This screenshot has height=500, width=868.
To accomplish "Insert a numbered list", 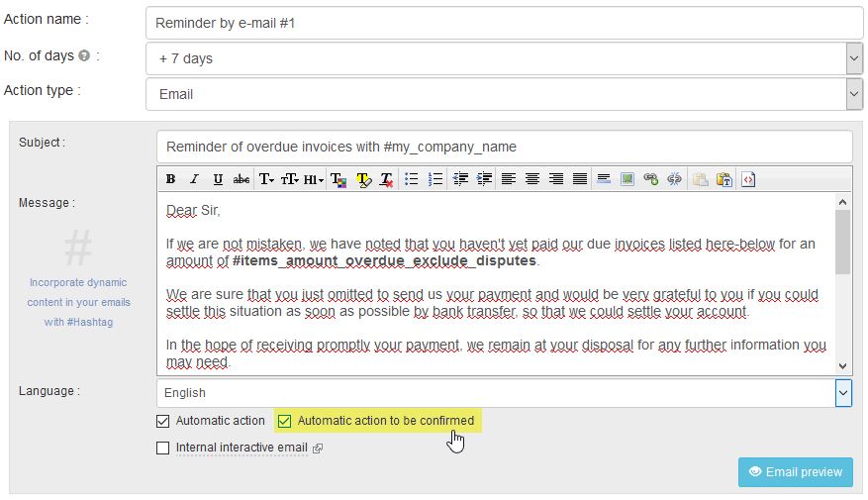I will pyautogui.click(x=434, y=179).
